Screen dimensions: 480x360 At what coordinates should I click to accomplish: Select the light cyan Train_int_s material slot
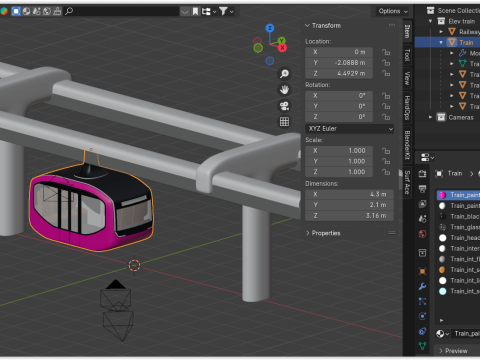point(458,291)
